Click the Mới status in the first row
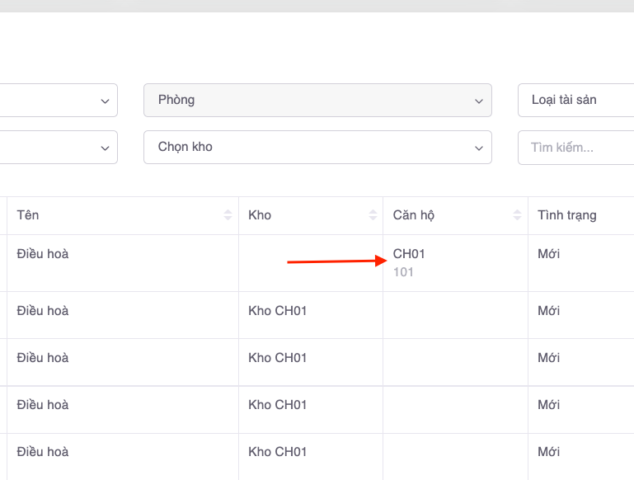 548,254
